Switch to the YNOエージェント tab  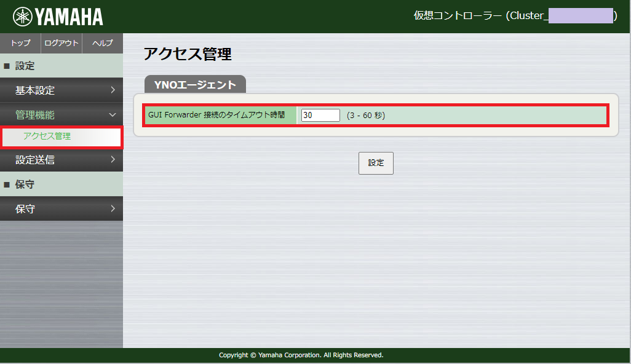194,84
